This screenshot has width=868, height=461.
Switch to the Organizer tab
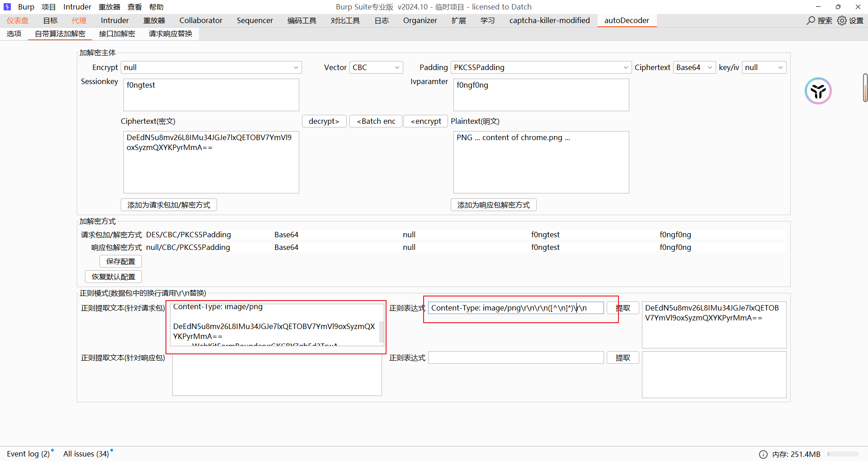(420, 20)
